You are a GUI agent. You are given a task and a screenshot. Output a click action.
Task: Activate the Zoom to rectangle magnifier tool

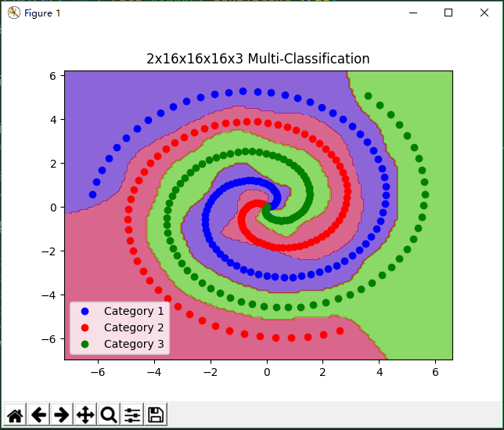click(x=109, y=415)
